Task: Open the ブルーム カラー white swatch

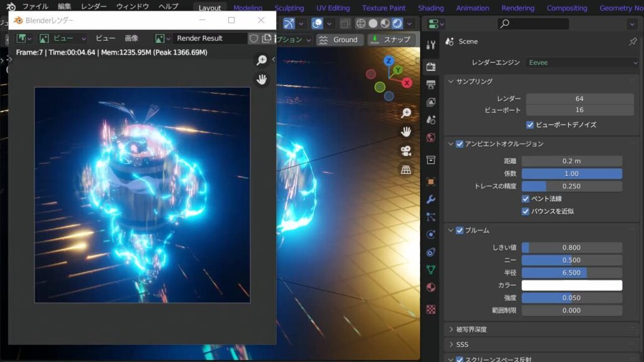Action: (572, 285)
